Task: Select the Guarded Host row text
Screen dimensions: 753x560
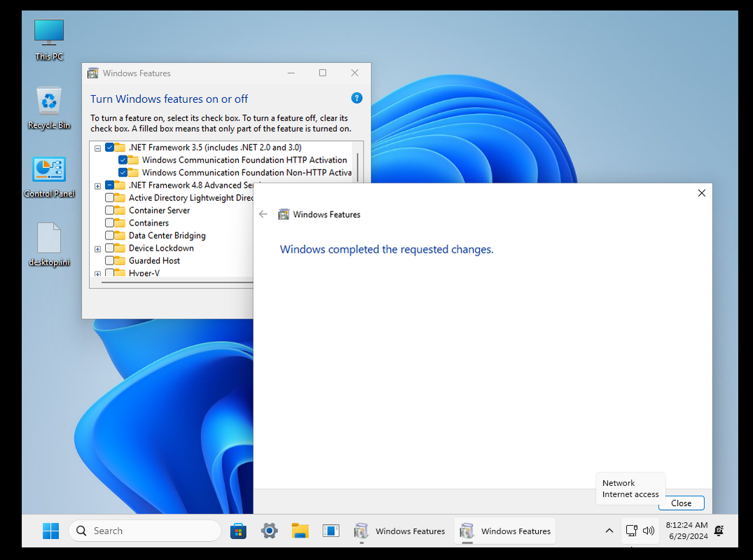Action: [154, 260]
